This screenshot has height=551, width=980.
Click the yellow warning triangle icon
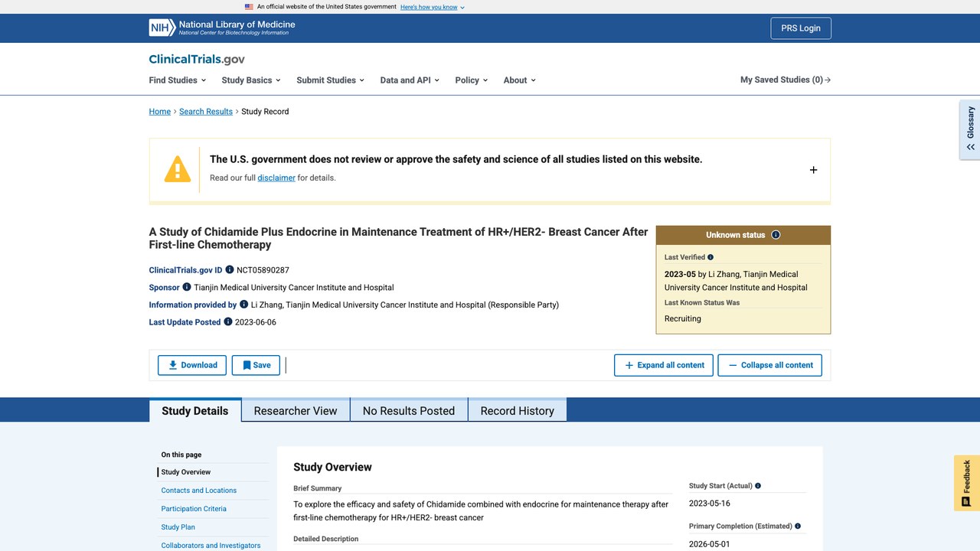[x=178, y=169]
